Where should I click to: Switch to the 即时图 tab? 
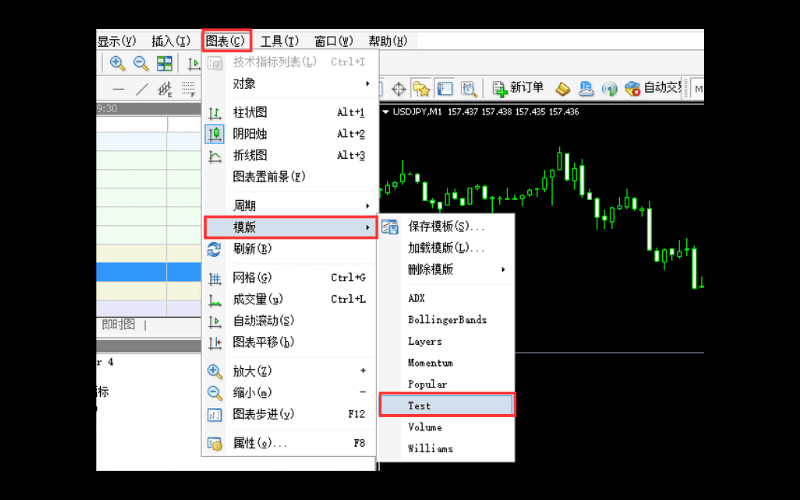118,325
